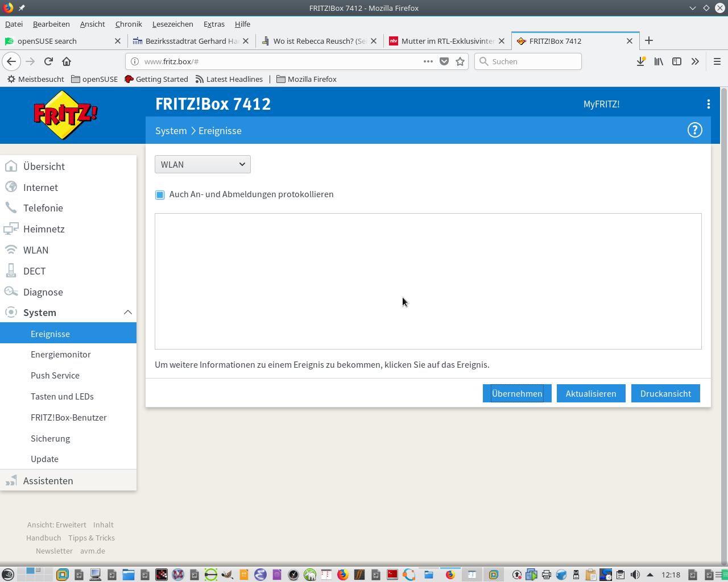Click the clock showing 12:18 in taskbar
This screenshot has height=582, width=728.
pyautogui.click(x=671, y=575)
